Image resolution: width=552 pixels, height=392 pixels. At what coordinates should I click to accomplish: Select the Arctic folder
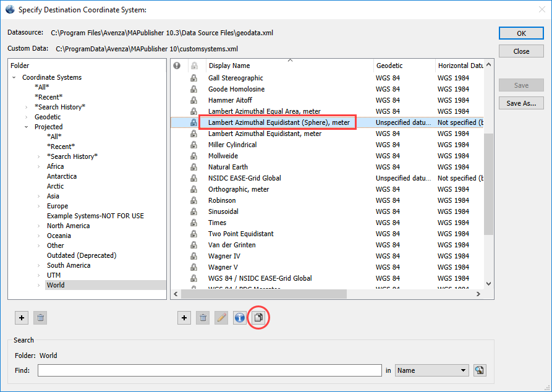55,186
